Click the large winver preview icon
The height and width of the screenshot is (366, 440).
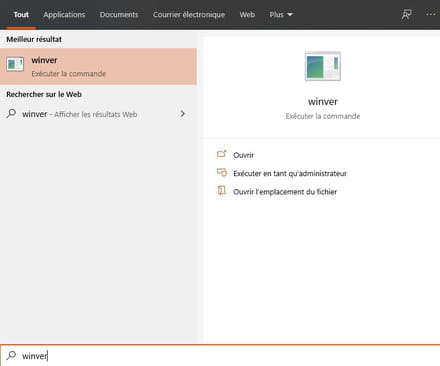pyautogui.click(x=323, y=66)
